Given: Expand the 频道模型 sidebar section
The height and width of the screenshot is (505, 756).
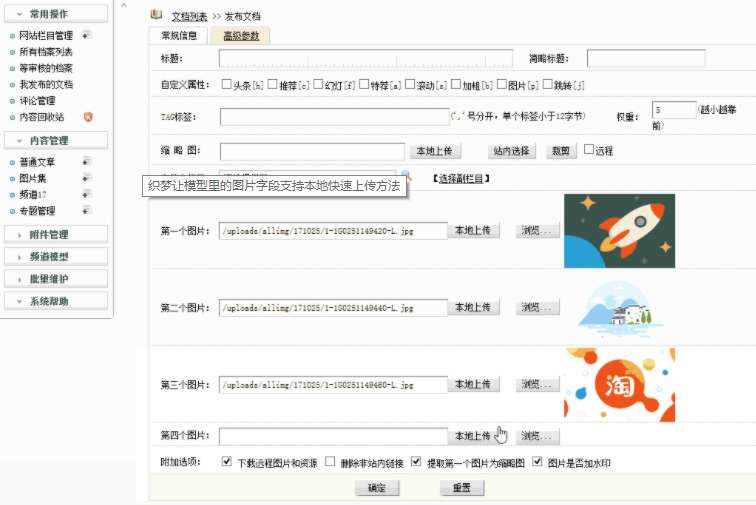Looking at the screenshot, I should pyautogui.click(x=56, y=257).
